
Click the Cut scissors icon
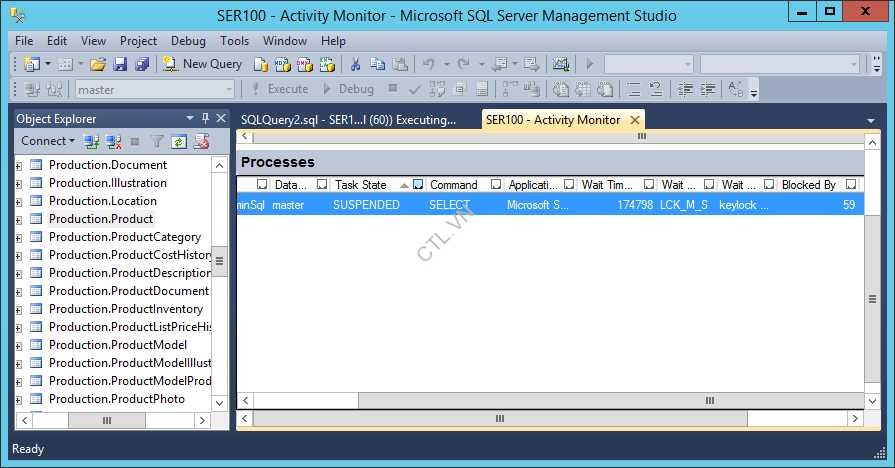tap(354, 64)
